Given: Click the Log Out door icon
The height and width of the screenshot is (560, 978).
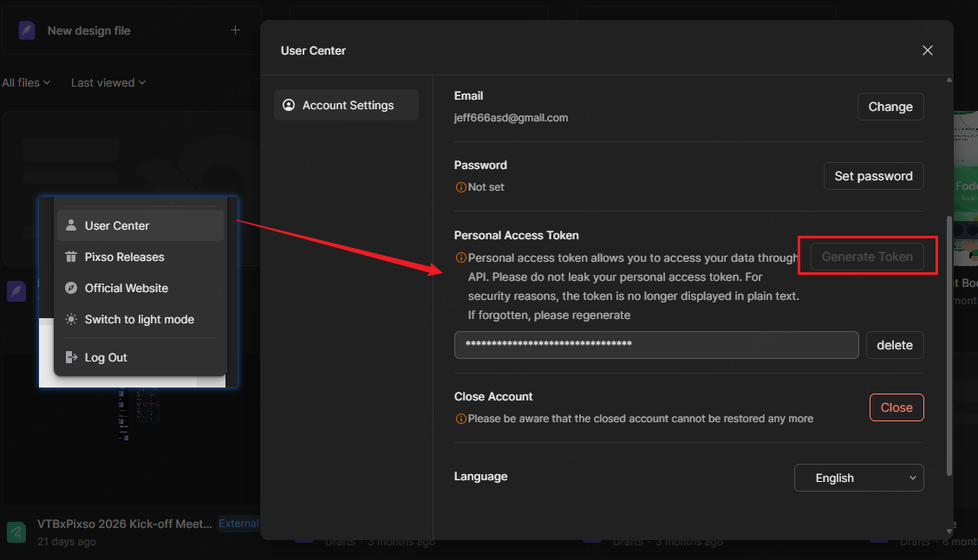Looking at the screenshot, I should click(x=70, y=356).
